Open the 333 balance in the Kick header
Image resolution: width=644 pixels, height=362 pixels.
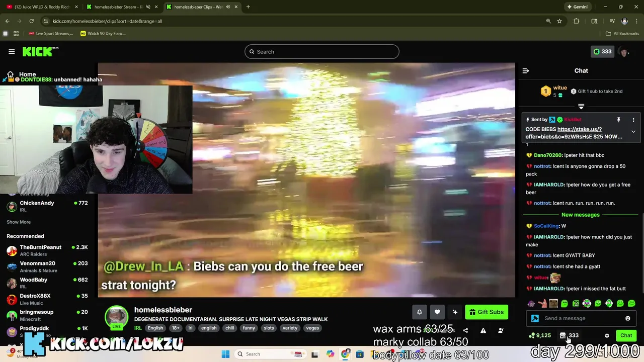pos(602,51)
